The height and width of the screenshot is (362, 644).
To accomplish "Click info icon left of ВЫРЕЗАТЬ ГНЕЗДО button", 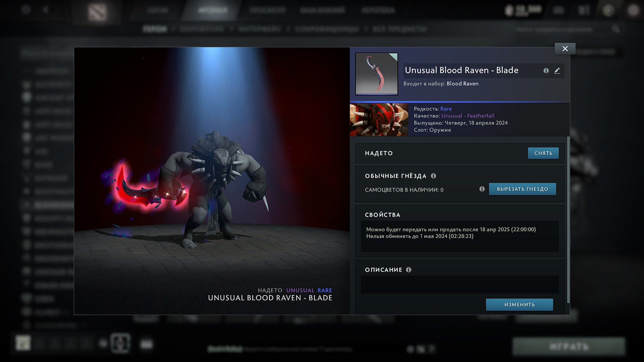I will pos(482,189).
